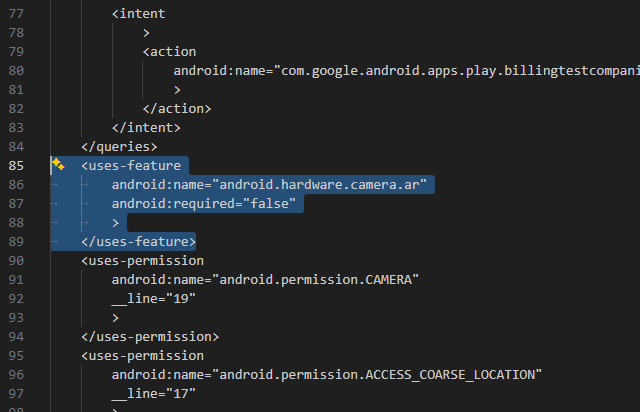Click line number 80 in the gutter
Screen dimensions: 640x412
click(x=15, y=71)
